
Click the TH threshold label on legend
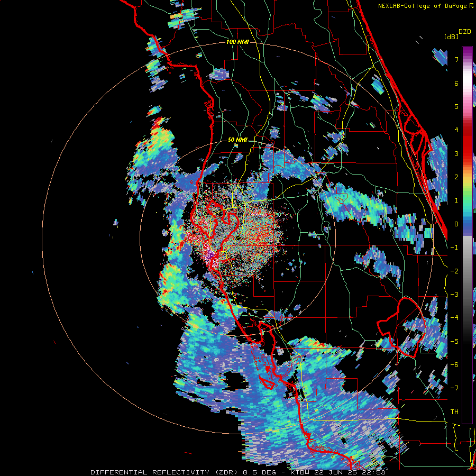(x=454, y=411)
